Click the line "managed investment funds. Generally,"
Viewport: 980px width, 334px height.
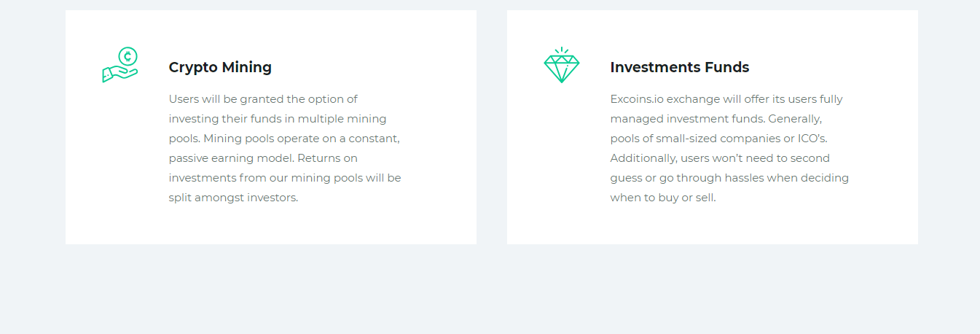tap(716, 119)
